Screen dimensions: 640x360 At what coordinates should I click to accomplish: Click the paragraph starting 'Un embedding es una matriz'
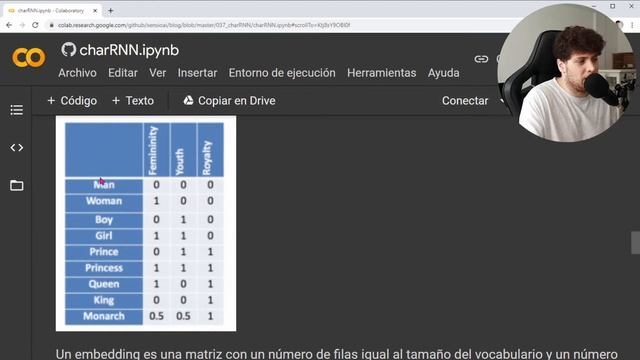pos(336,354)
